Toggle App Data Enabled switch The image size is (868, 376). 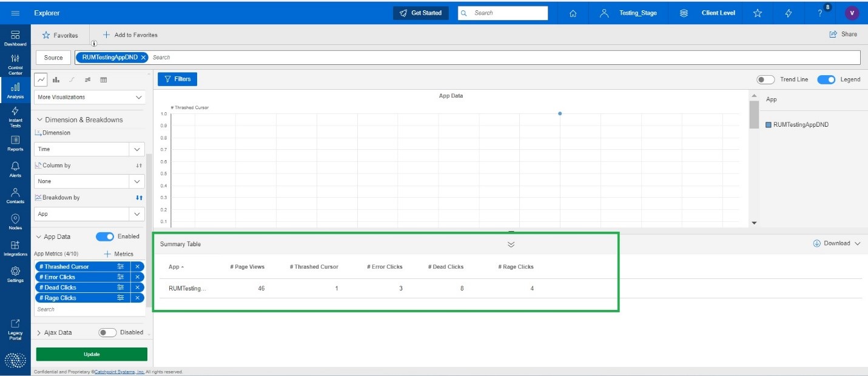tap(105, 237)
